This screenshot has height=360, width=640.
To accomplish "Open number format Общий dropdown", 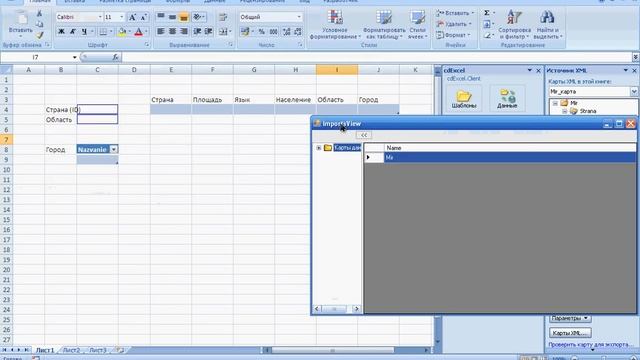I will (299, 17).
